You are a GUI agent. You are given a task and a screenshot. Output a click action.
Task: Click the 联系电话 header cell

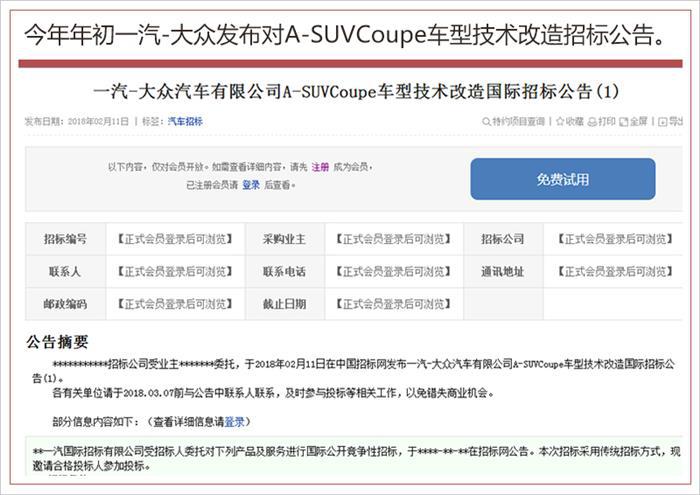click(284, 271)
